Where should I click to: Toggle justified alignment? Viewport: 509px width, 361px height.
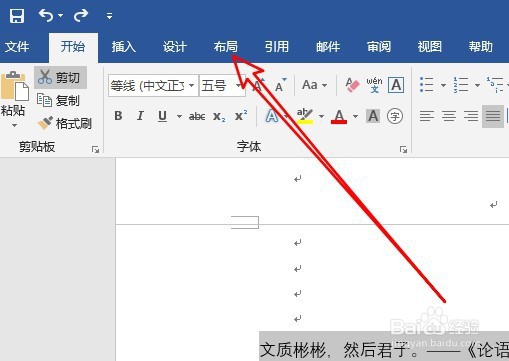[x=493, y=116]
